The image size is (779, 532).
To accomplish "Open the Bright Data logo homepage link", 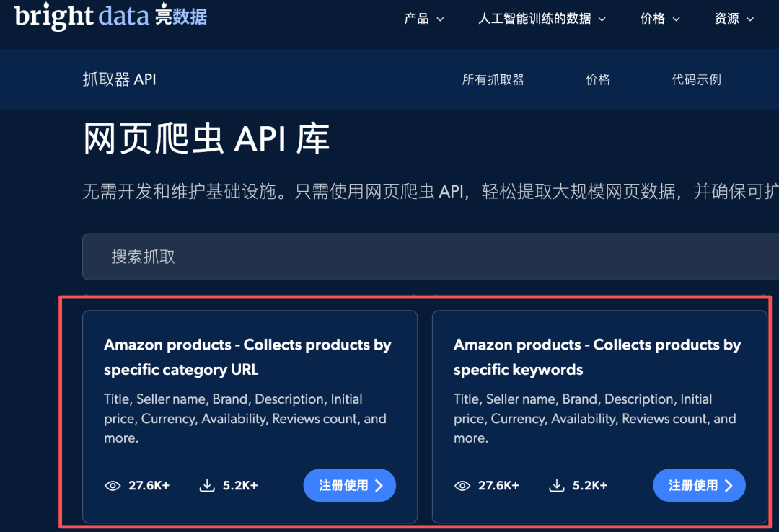I will point(111,16).
